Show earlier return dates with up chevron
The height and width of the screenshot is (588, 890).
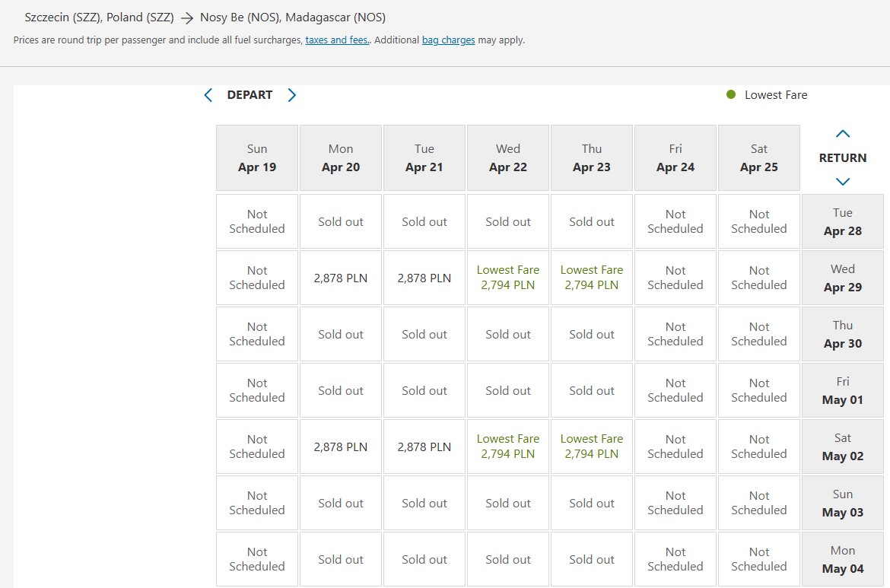coord(843,134)
